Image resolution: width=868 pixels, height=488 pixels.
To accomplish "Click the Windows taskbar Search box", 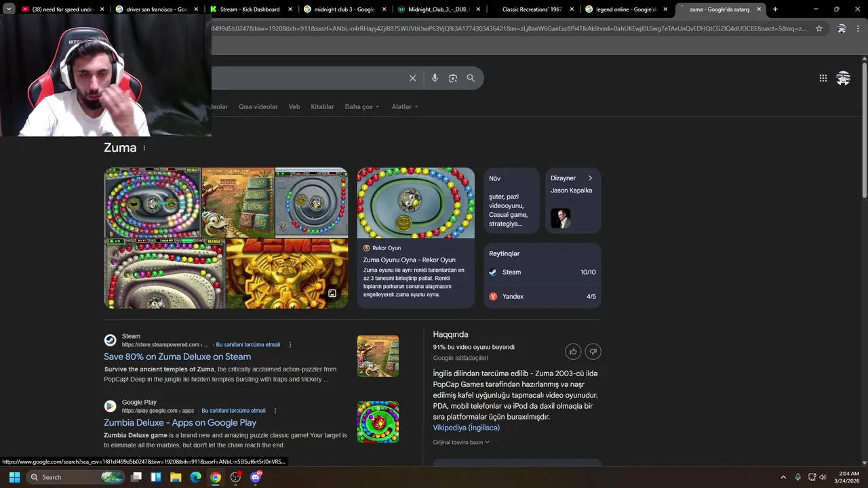I will click(x=77, y=477).
